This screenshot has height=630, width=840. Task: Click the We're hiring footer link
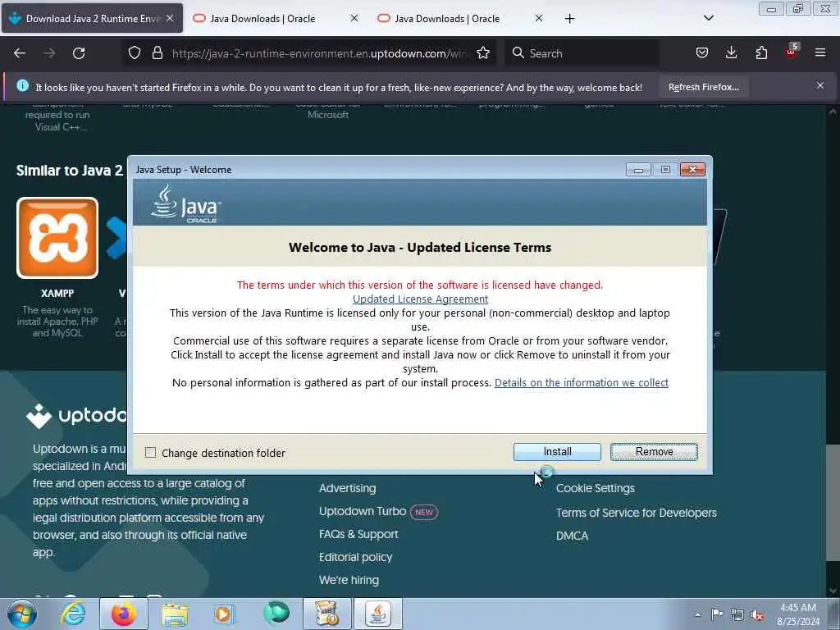349,580
